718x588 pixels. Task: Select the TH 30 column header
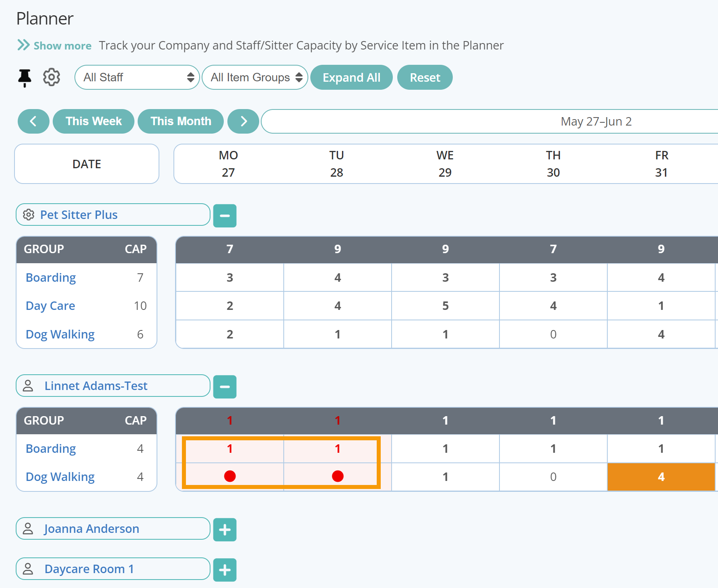click(x=553, y=164)
